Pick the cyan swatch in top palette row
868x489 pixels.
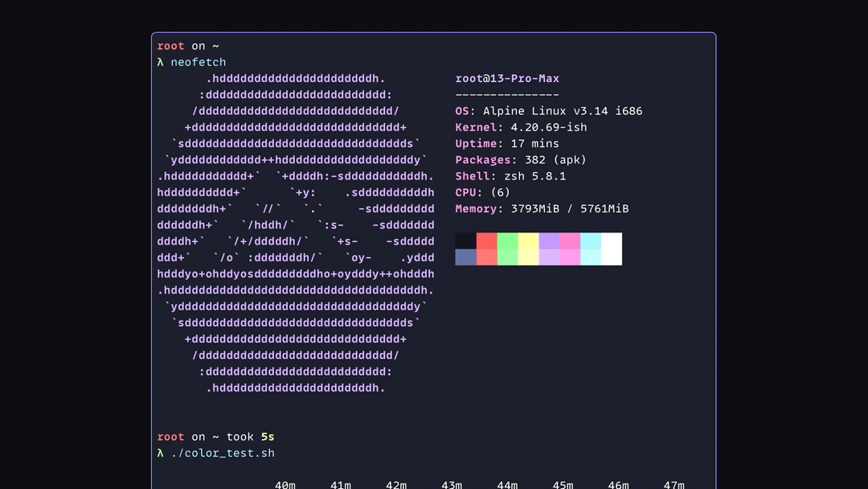(x=591, y=241)
